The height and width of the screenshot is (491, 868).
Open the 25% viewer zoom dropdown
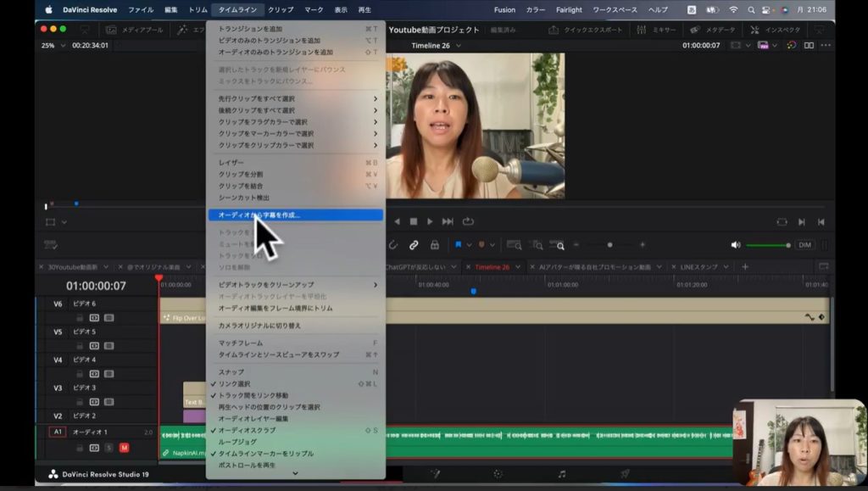(53, 46)
